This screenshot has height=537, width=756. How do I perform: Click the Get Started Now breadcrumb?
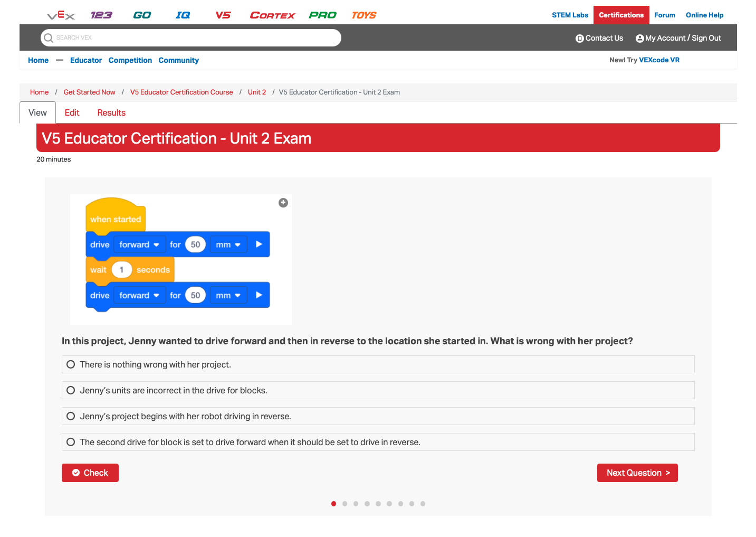[89, 92]
